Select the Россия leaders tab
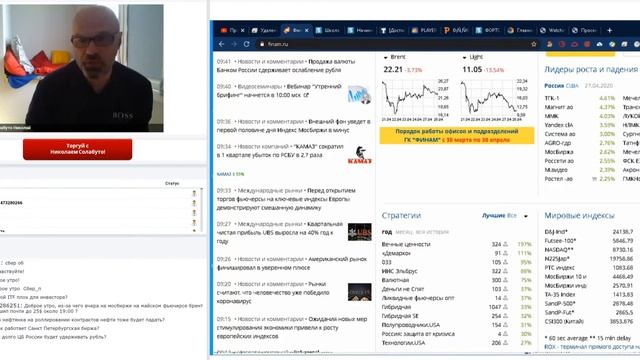640x360 pixels. (x=554, y=86)
